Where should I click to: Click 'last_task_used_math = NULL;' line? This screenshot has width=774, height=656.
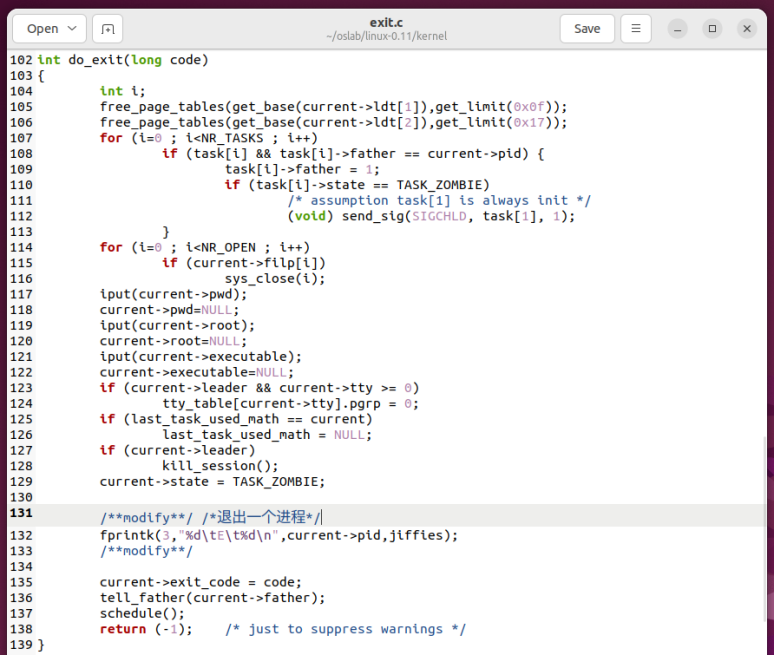267,435
